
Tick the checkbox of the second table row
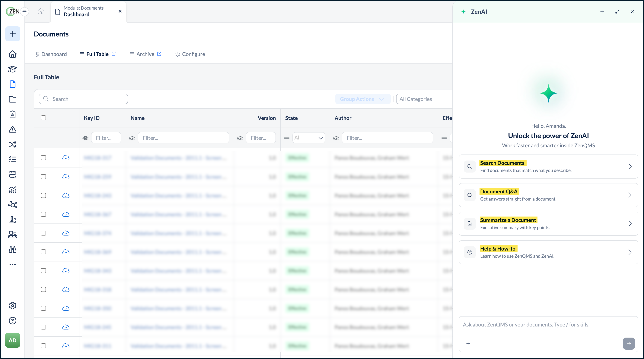click(x=43, y=177)
